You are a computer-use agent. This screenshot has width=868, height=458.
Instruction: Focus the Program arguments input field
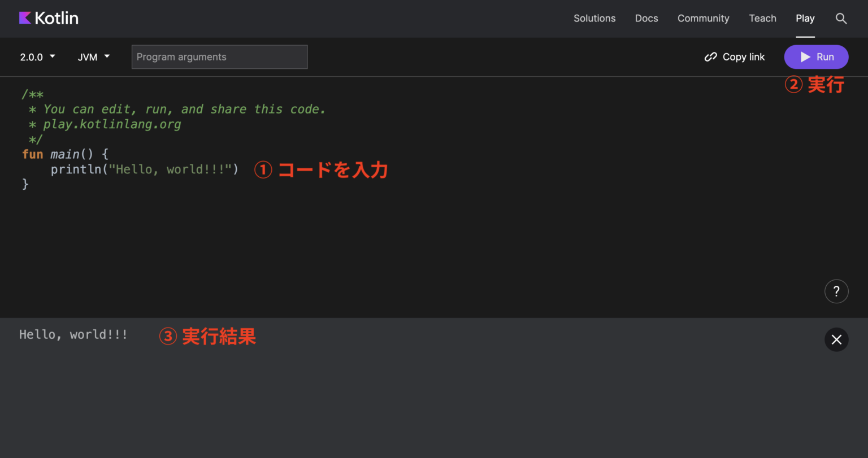coord(219,56)
